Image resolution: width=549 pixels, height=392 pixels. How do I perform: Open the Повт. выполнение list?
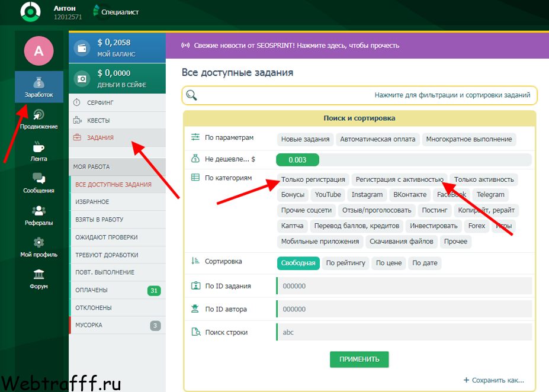[118, 272]
